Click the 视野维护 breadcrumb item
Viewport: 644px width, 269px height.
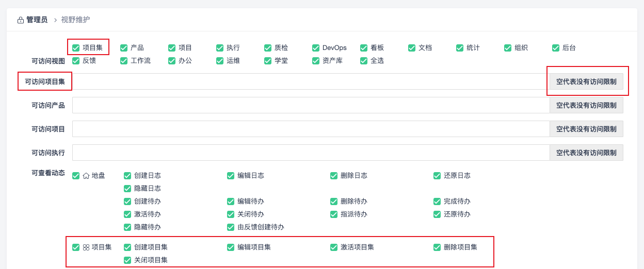pos(75,20)
